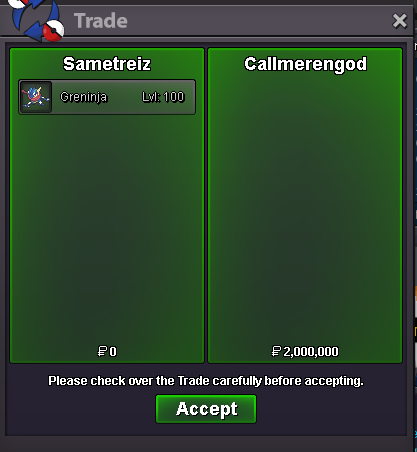Click the Sametreiz player name heading
The image size is (417, 452).
107,64
